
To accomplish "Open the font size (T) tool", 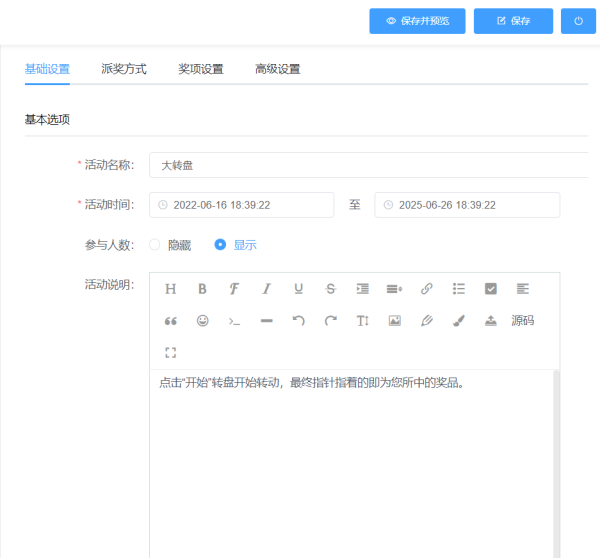I will tap(362, 321).
